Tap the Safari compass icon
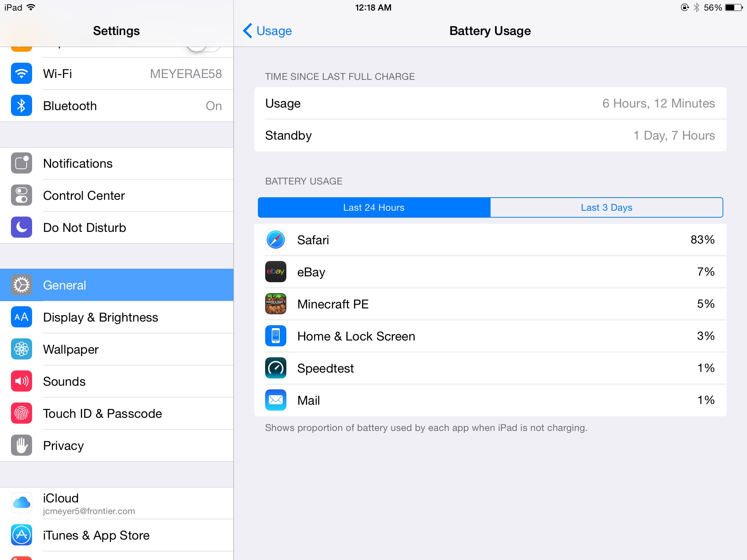The image size is (747, 560). pos(276,240)
